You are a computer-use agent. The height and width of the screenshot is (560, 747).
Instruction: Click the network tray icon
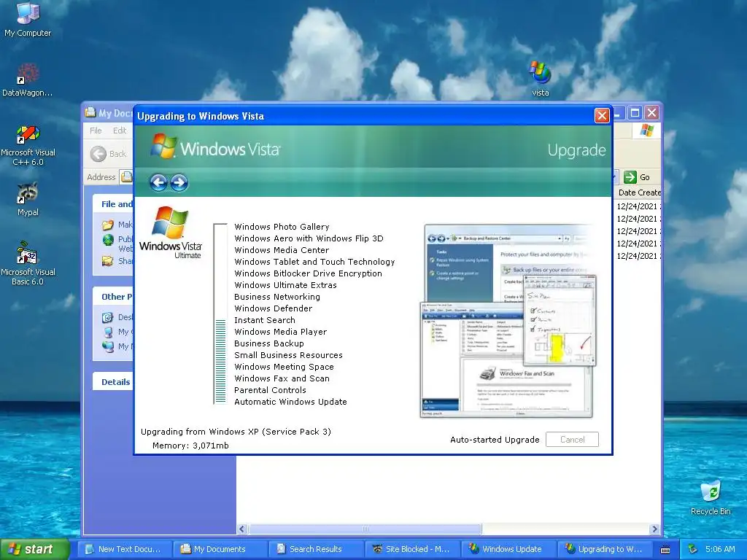(693, 549)
